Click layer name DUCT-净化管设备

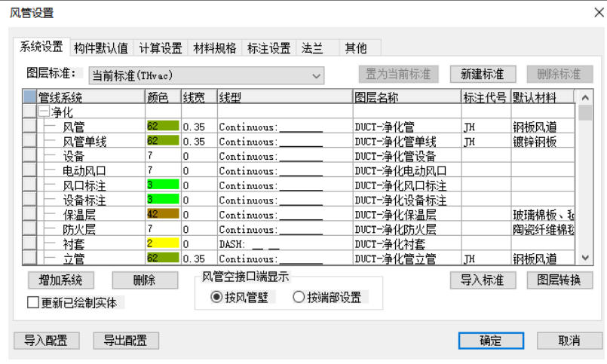coord(395,156)
